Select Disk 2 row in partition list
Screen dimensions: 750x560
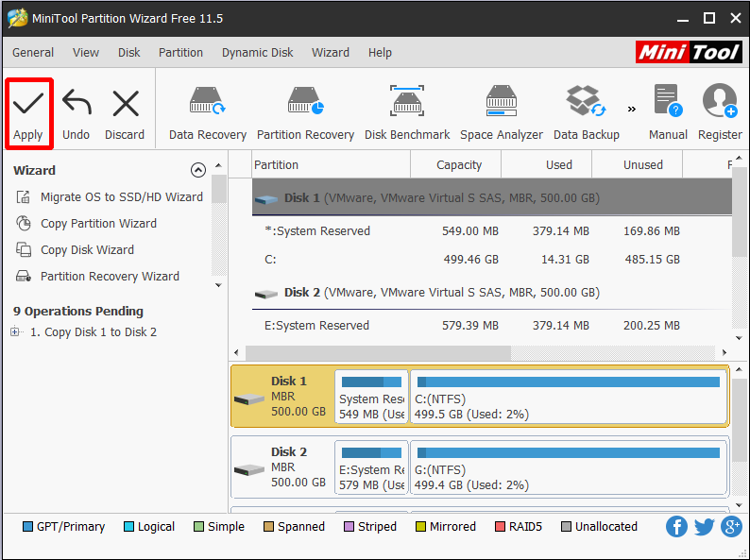[x=492, y=292]
